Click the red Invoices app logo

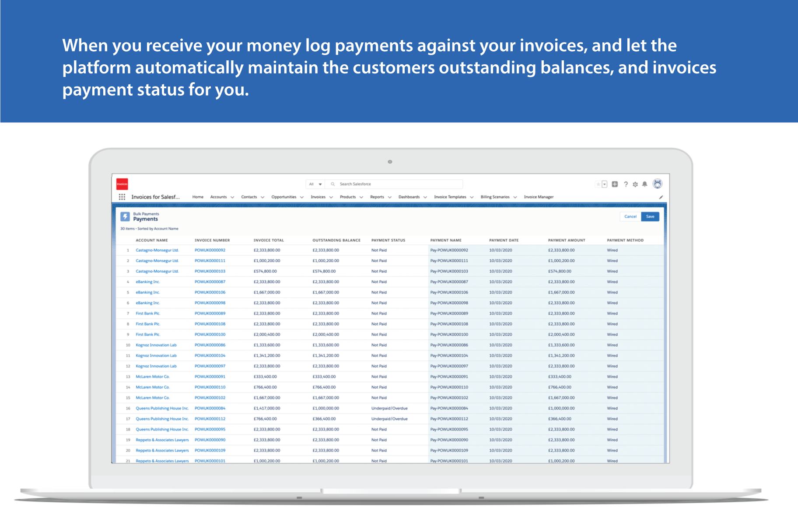[x=122, y=184]
